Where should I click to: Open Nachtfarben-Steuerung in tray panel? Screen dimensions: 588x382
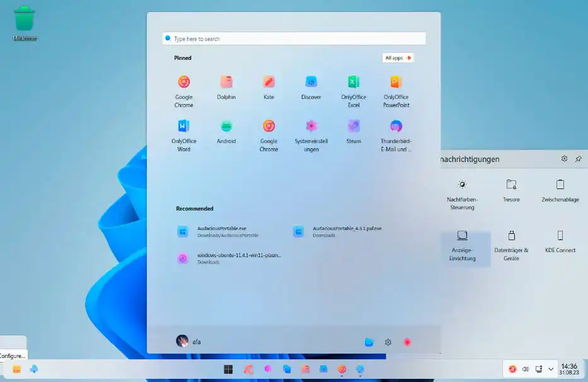point(462,194)
